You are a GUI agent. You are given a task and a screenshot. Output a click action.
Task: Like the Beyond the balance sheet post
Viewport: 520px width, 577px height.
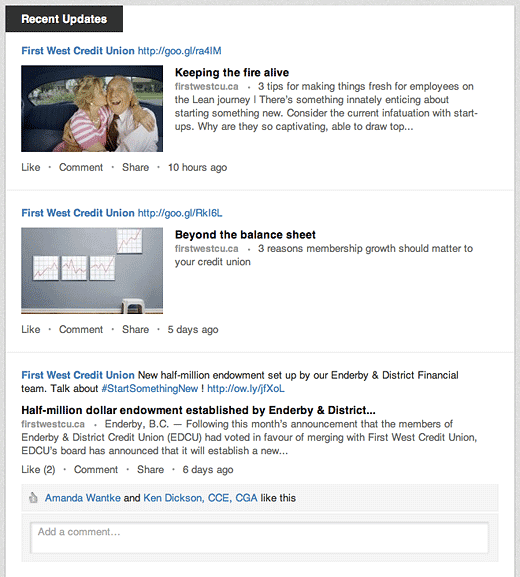(31, 329)
